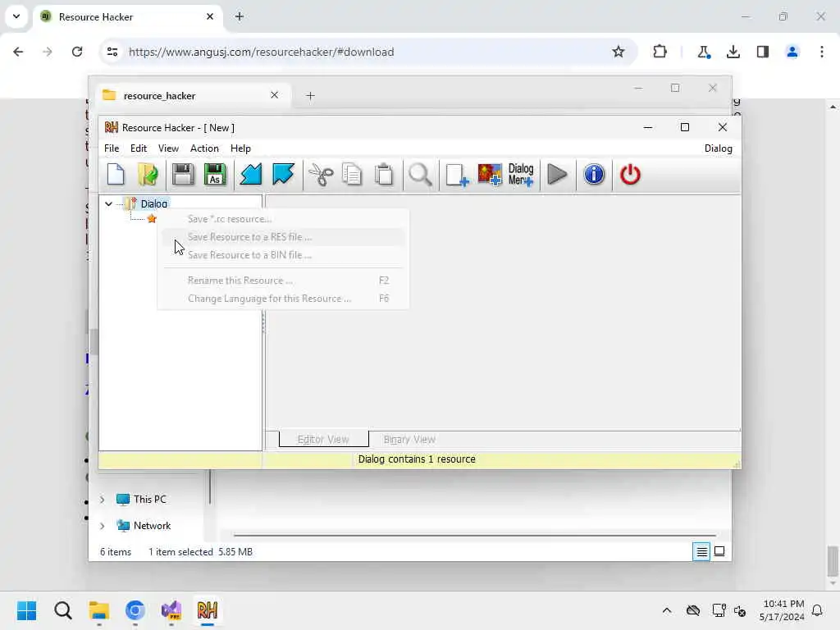The width and height of the screenshot is (840, 630).
Task: Choose Change Language for this Resource
Action: coord(283,299)
